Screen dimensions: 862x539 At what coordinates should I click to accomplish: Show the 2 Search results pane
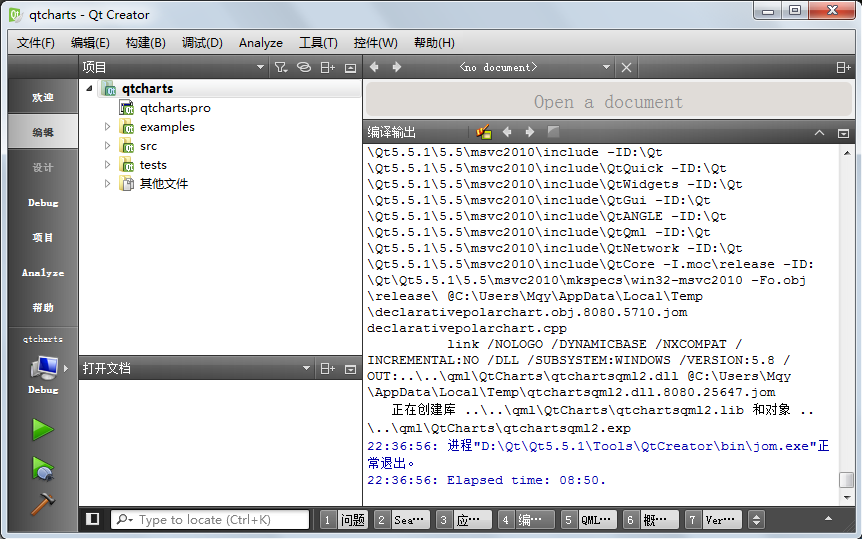click(x=401, y=520)
